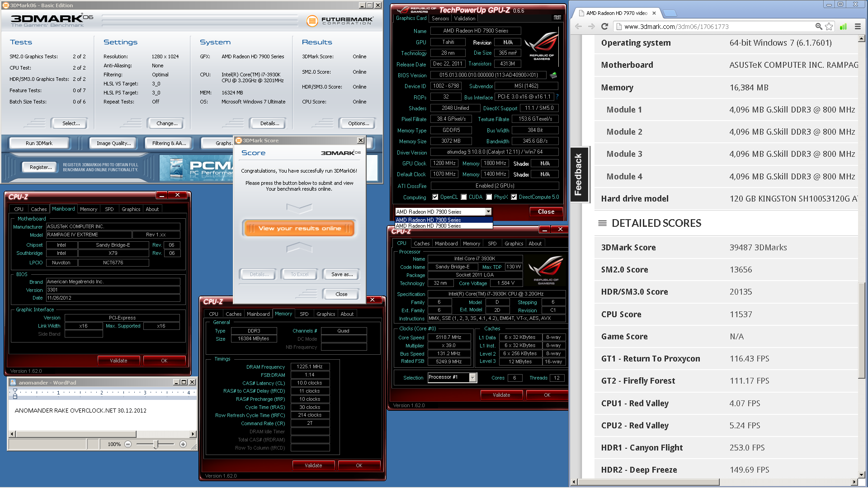Click Close button in 3DMark Score dialog
868x488 pixels.
click(x=341, y=294)
